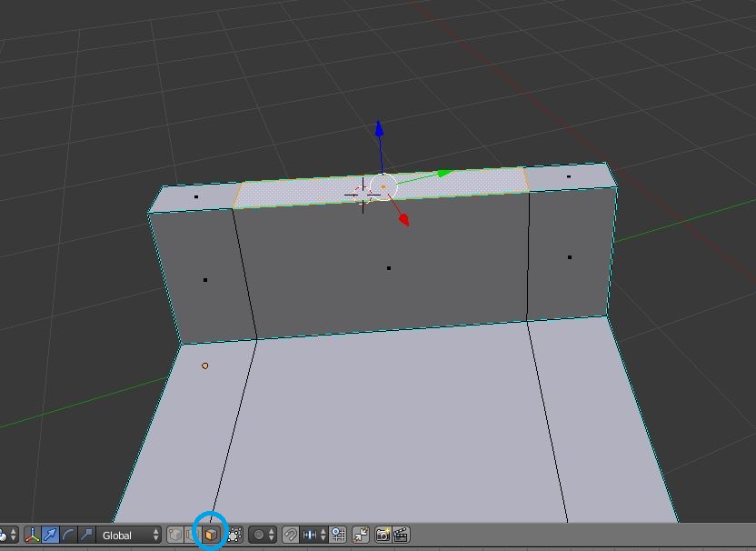Open the Global orientation dropdown

click(x=128, y=535)
